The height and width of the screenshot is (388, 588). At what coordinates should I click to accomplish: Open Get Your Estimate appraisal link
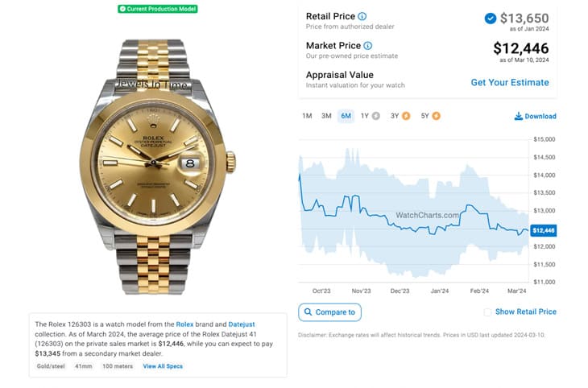(x=509, y=82)
